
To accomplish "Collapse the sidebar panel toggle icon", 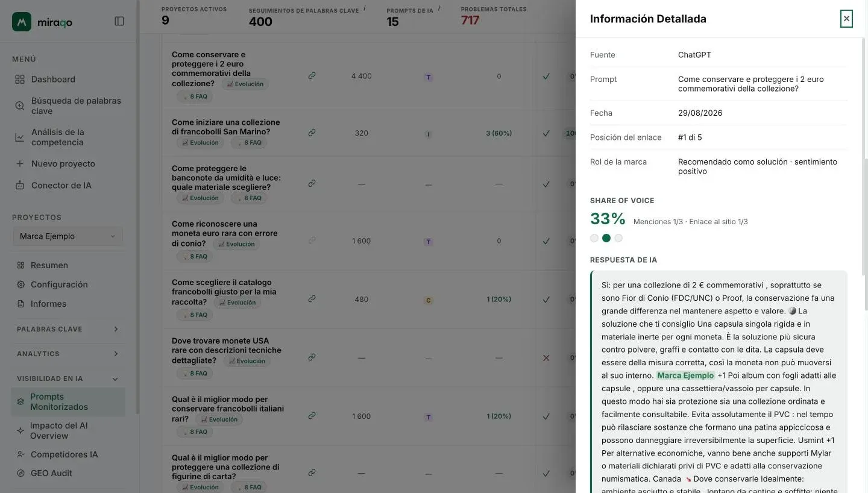I will [x=119, y=22].
